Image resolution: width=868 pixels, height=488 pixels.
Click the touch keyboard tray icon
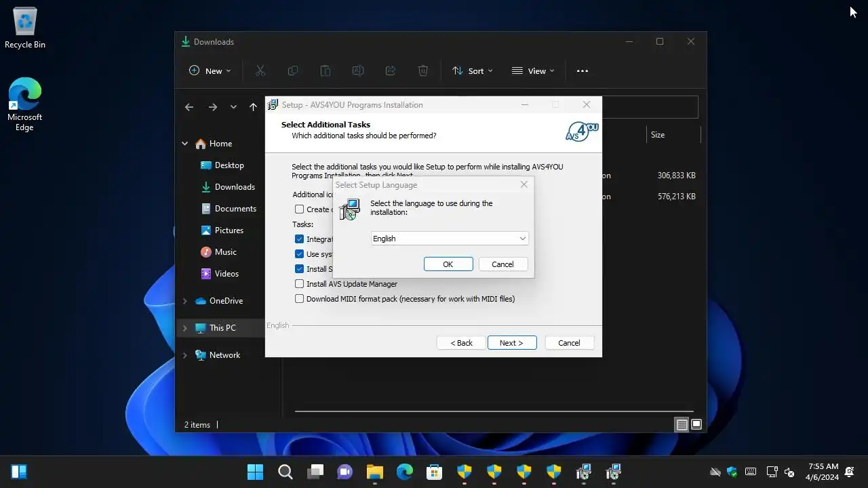click(751, 472)
